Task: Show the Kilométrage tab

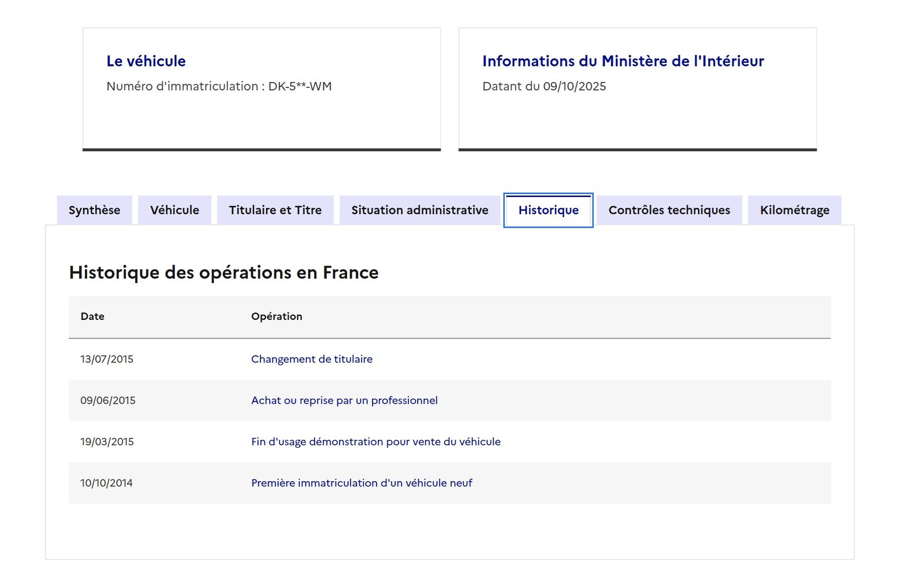Action: coord(794,210)
